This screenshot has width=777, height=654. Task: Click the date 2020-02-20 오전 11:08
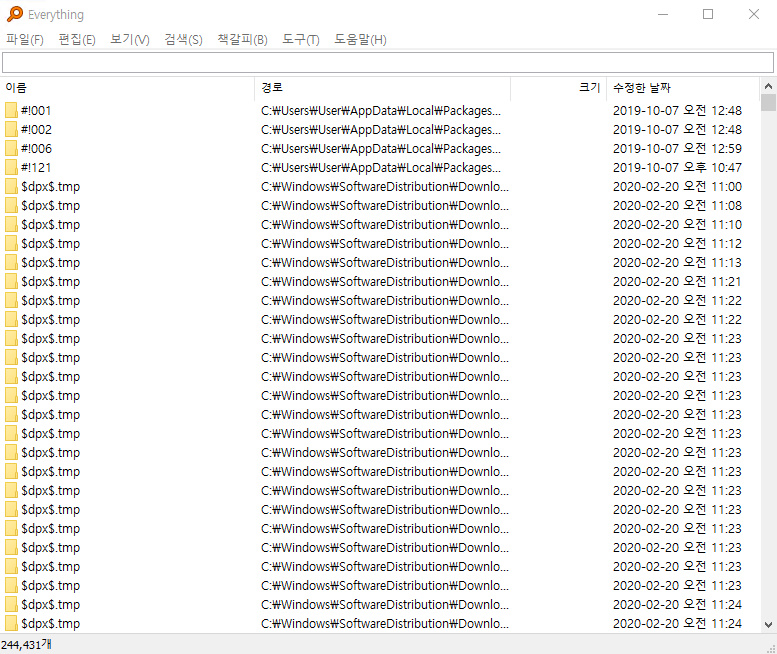point(677,205)
